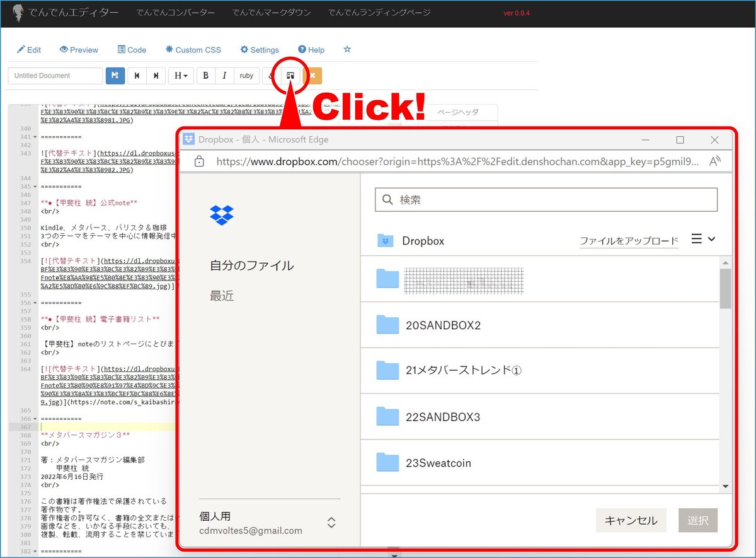Open the 22SANDBOX3 folder

(x=540, y=417)
